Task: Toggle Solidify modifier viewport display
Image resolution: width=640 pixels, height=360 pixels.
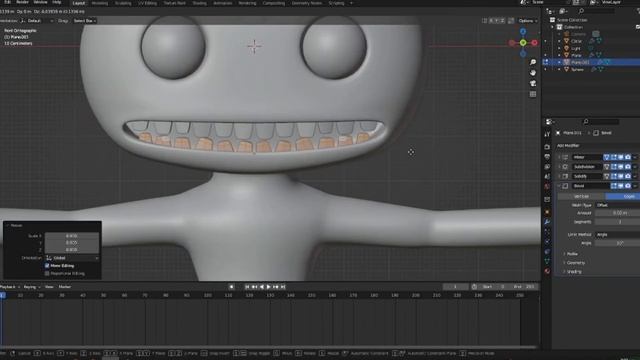Action: (620, 176)
